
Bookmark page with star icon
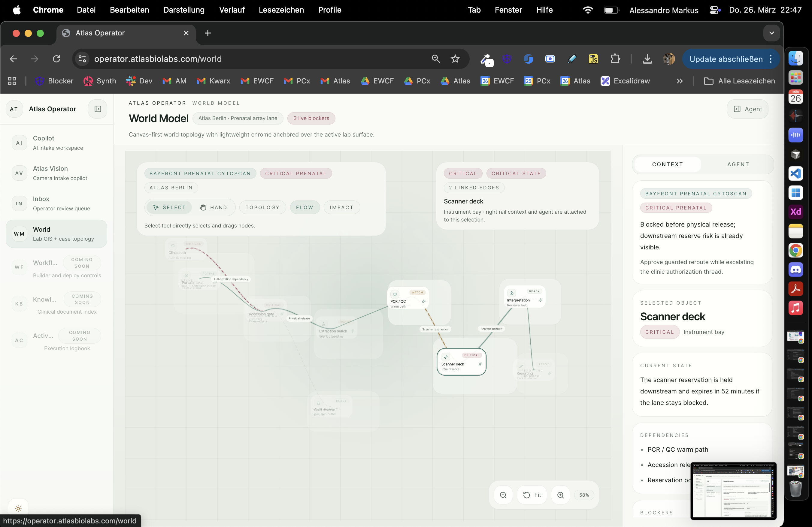tap(455, 59)
